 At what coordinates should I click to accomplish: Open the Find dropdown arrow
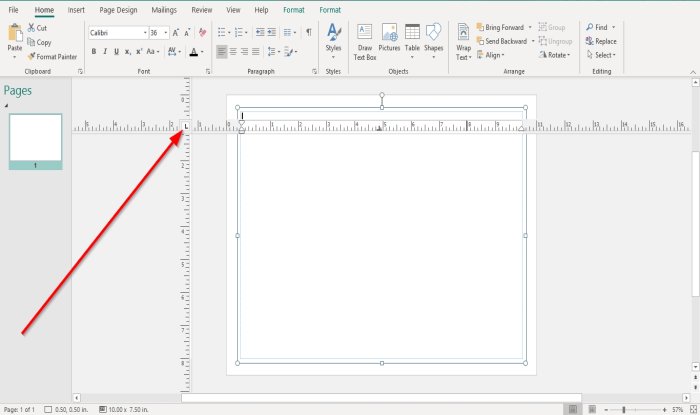coord(613,27)
